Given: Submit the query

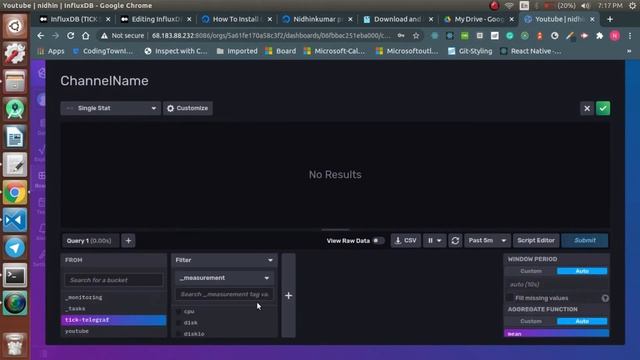Looking at the screenshot, I should pos(585,241).
